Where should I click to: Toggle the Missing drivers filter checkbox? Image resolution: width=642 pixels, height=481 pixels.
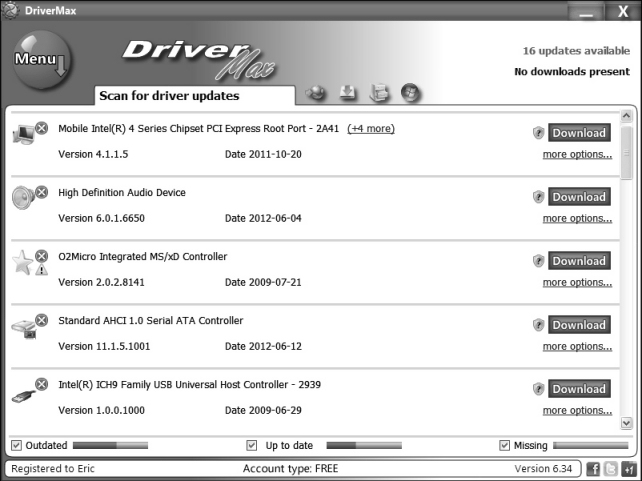(504, 445)
